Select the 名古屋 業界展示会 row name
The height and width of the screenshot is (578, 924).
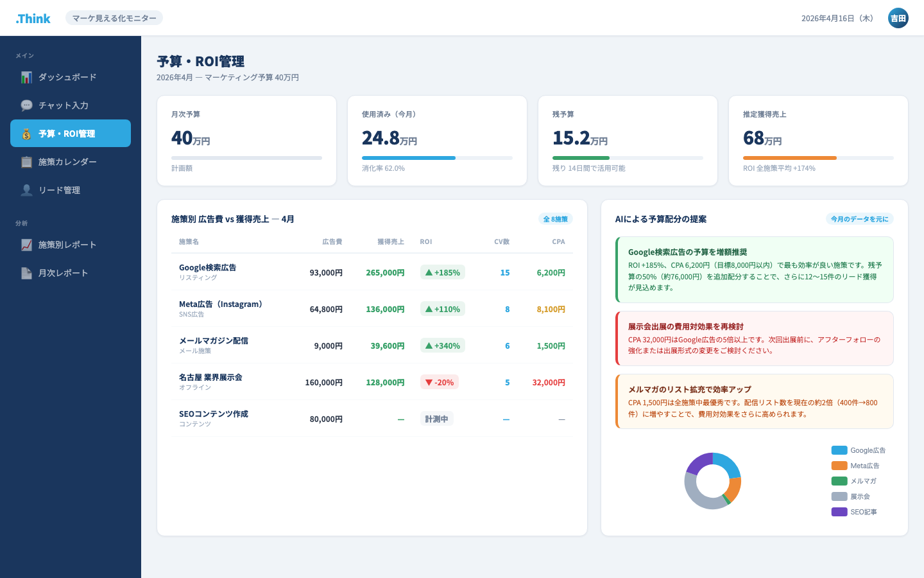210,377
